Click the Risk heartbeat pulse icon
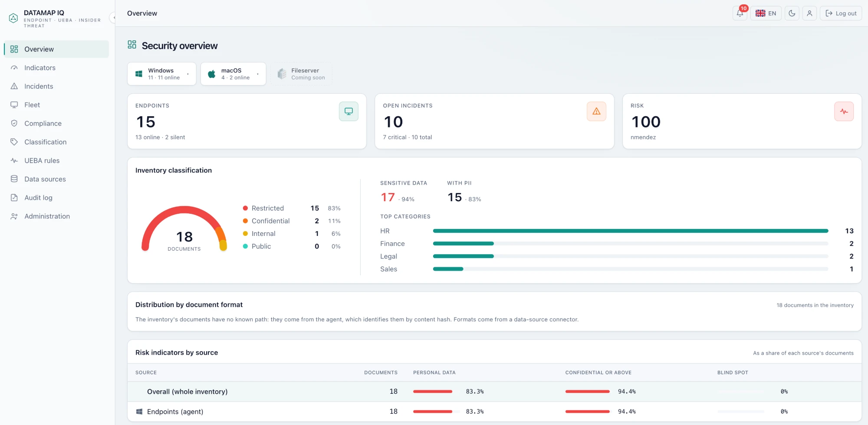The height and width of the screenshot is (425, 868). 844,111
